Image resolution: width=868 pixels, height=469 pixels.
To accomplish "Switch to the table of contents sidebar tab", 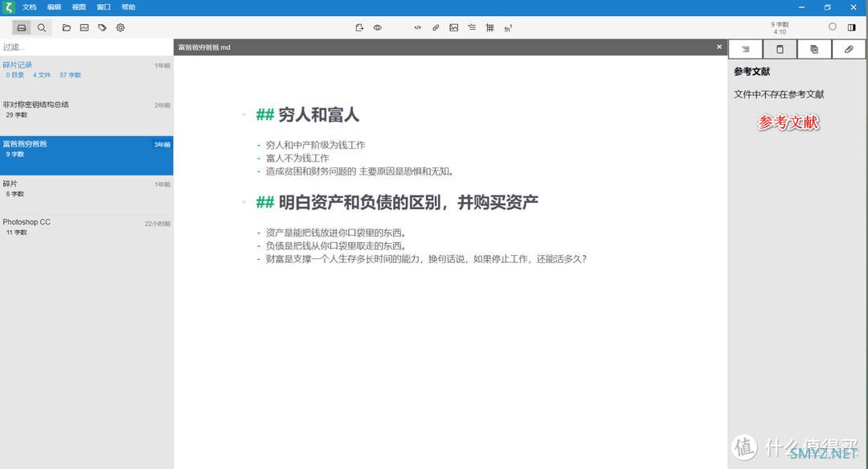I will pos(745,49).
